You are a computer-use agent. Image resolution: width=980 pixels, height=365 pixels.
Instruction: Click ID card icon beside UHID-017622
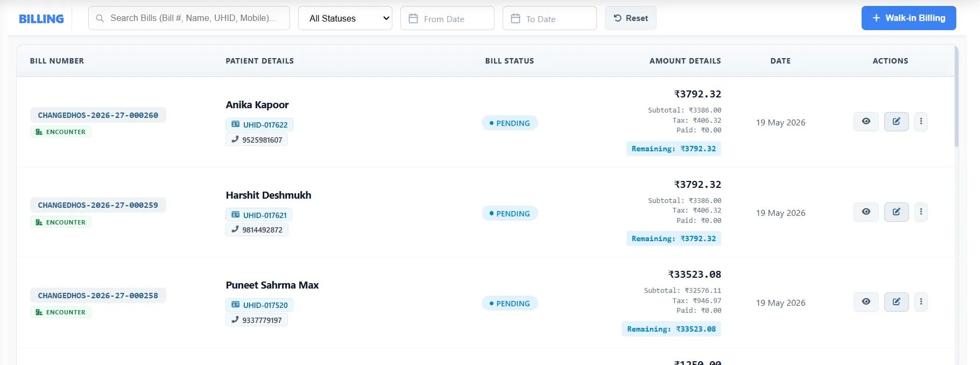coord(235,124)
